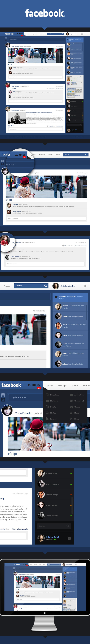Image resolution: width=90 pixels, height=644 pixels.
Task: Open chat with Albert Samson in enlarged list
Action: pos(54,484)
